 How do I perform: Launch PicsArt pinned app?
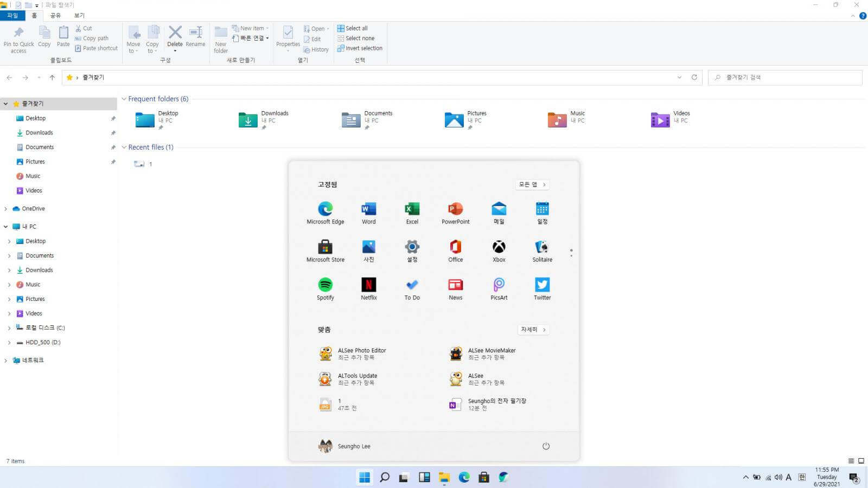[499, 289]
